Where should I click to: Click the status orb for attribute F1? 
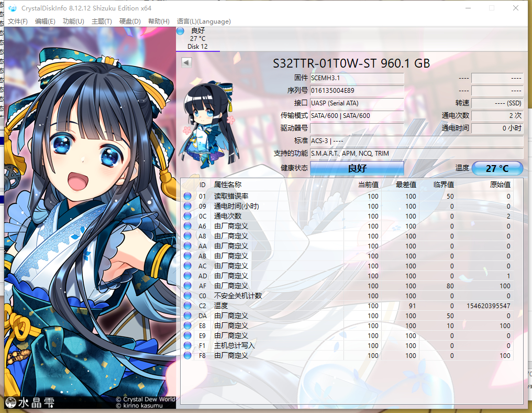point(187,345)
